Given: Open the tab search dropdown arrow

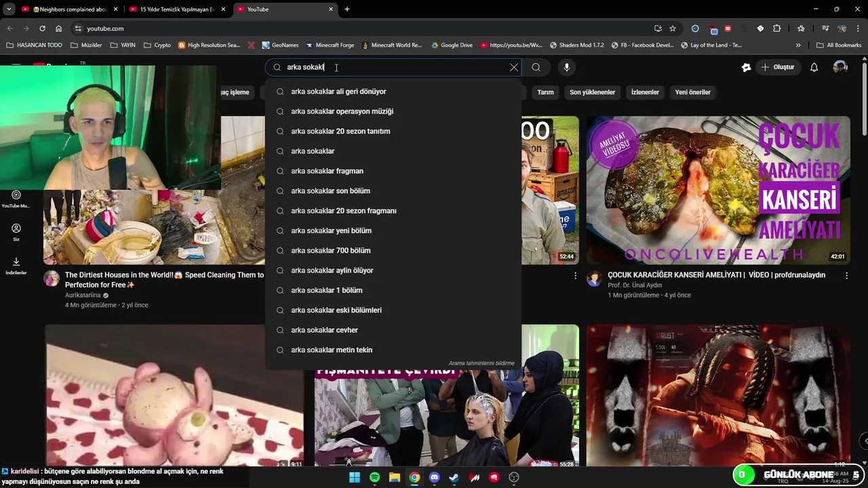Looking at the screenshot, I should tap(9, 9).
